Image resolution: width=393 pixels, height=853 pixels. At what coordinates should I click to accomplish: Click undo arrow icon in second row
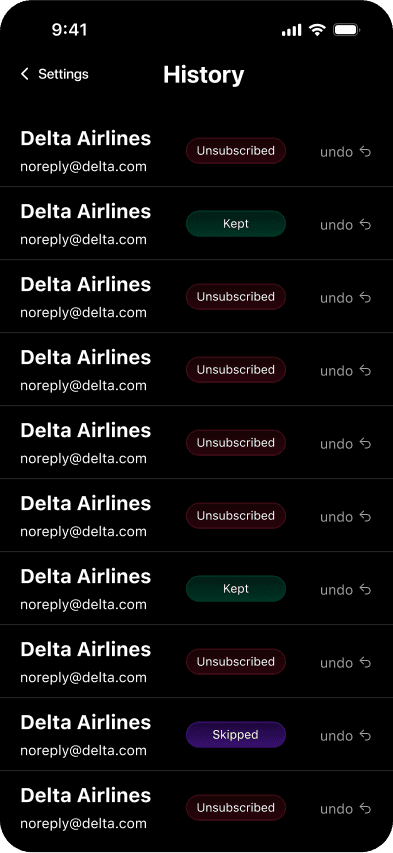pos(365,225)
